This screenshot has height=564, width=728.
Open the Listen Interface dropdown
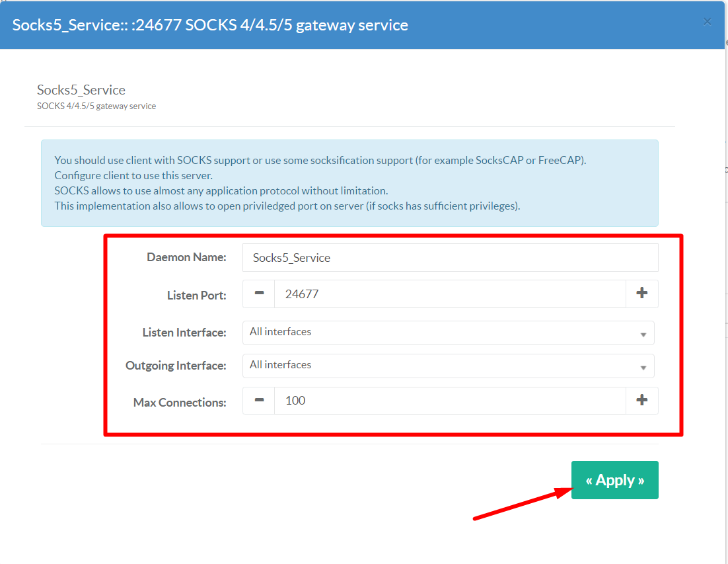click(448, 333)
